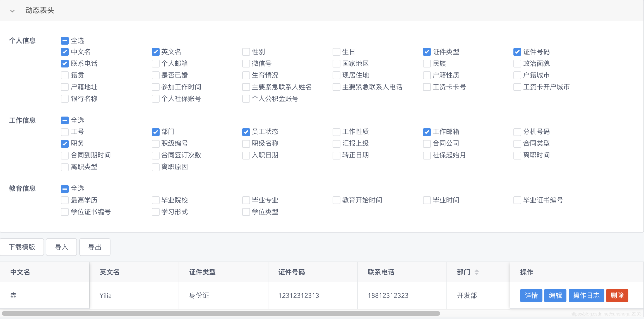644x319 pixels.
Task: Check the 入职日期 checkbox
Action: [246, 155]
